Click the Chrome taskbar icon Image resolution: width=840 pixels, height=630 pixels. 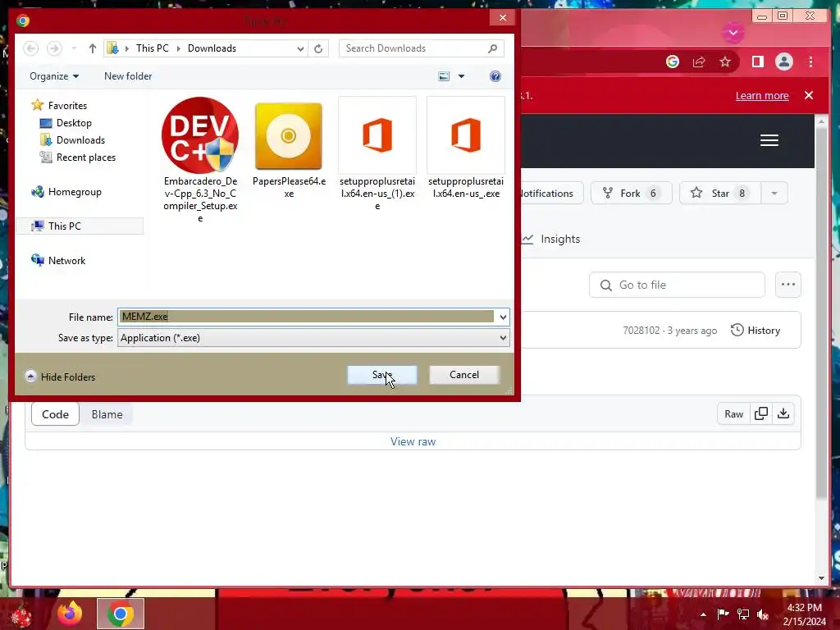121,614
